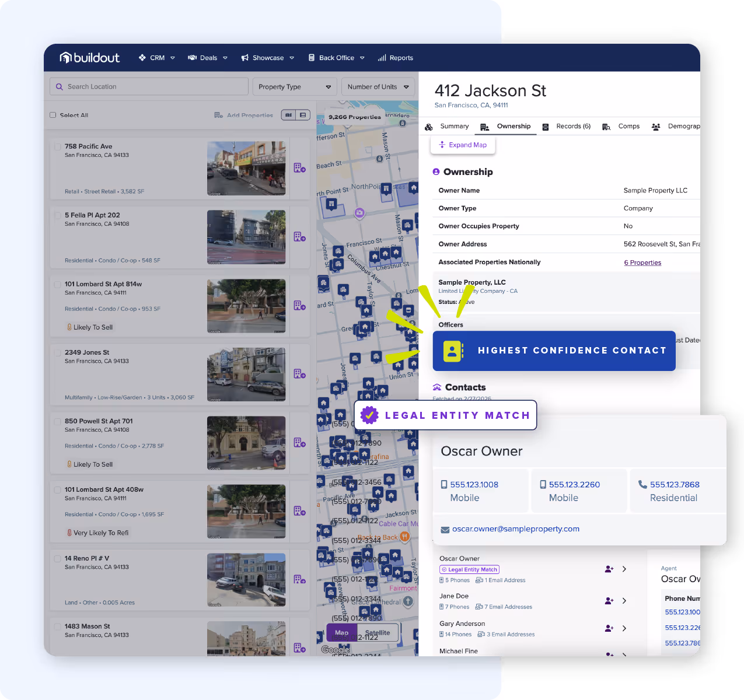Click the oscar.owner@sampleproperty.com email link
The width and height of the screenshot is (744, 700).
pyautogui.click(x=516, y=528)
